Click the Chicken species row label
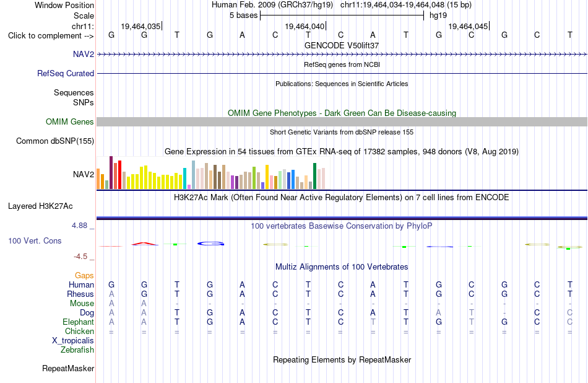Screen dimensions: 588x383 click(79, 331)
